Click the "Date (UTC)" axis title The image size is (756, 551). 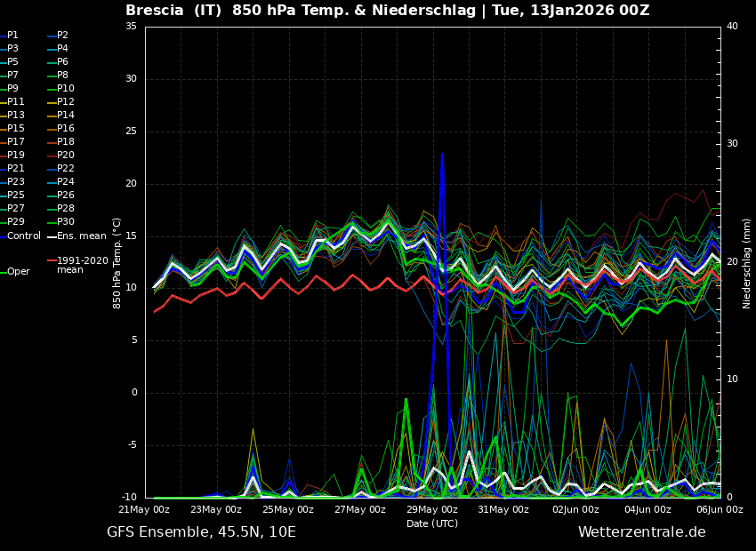point(432,523)
